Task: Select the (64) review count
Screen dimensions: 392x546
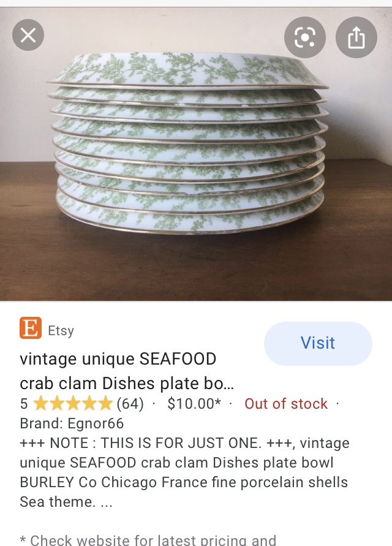Action: pyautogui.click(x=130, y=404)
